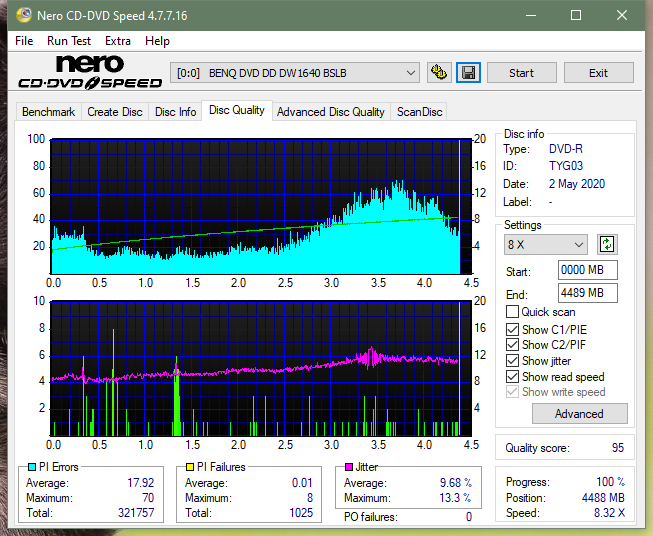Click the Show write speed checkbox
The width and height of the screenshot is (653, 536).
(x=512, y=392)
